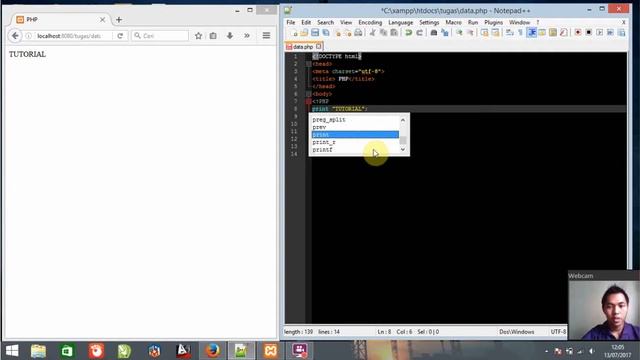The image size is (640, 360).
Task: Click the Firefox icon on the taskbar
Action: point(212,351)
